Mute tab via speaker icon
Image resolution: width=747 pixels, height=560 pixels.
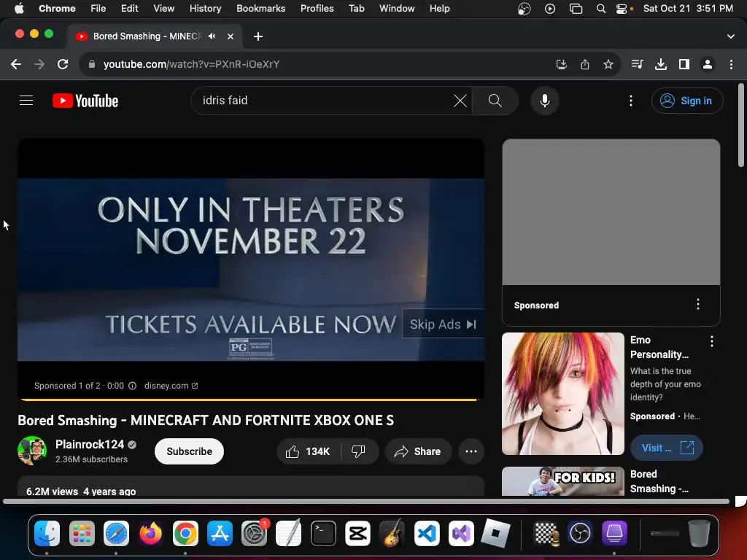pos(212,36)
